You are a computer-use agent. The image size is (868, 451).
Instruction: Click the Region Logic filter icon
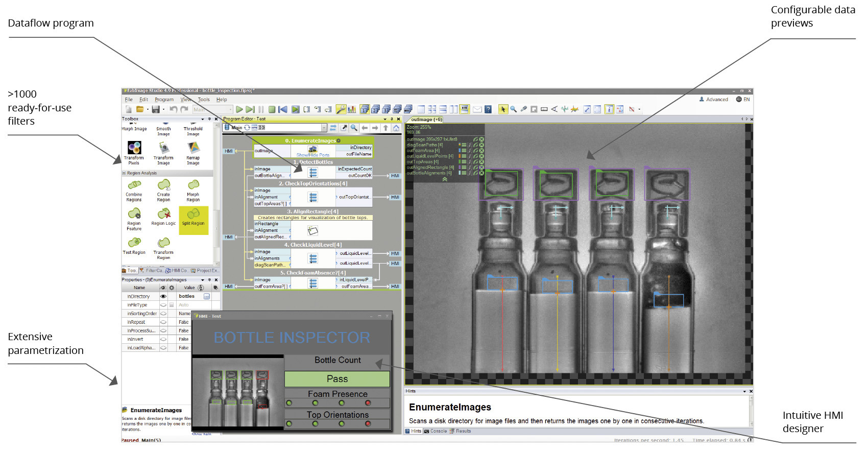point(164,214)
